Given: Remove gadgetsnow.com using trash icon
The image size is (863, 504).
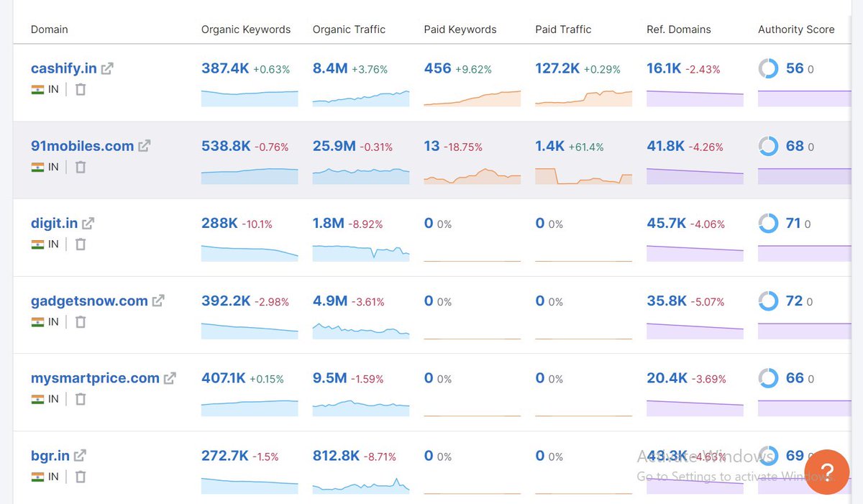Looking at the screenshot, I should (x=81, y=322).
